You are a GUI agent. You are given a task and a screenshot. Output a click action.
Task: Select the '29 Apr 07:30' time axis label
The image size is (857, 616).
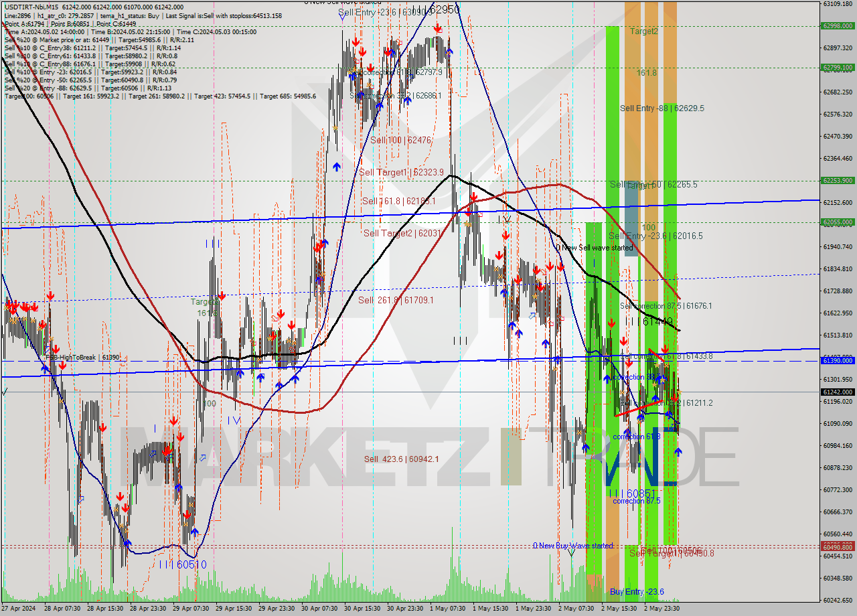pos(191,609)
